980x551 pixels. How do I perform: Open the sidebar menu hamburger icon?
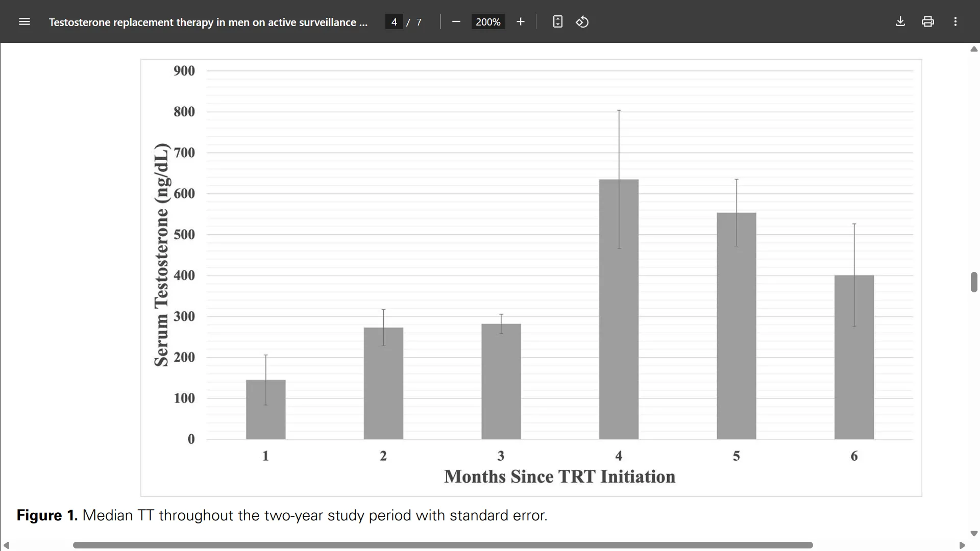click(x=24, y=21)
